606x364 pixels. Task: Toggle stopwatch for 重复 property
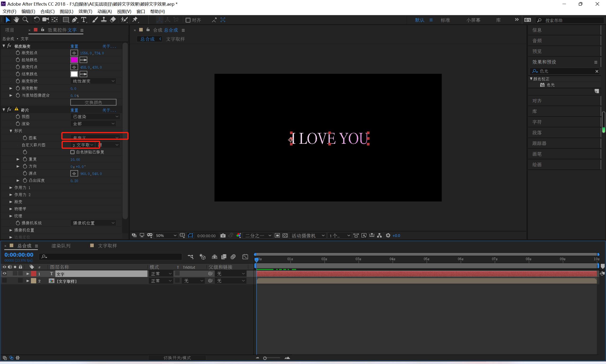click(25, 159)
